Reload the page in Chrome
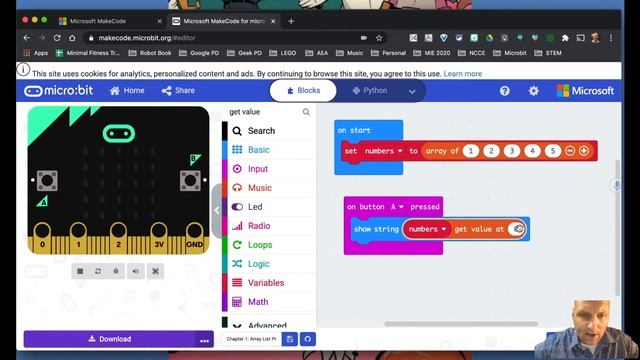This screenshot has width=640, height=360. click(57, 38)
